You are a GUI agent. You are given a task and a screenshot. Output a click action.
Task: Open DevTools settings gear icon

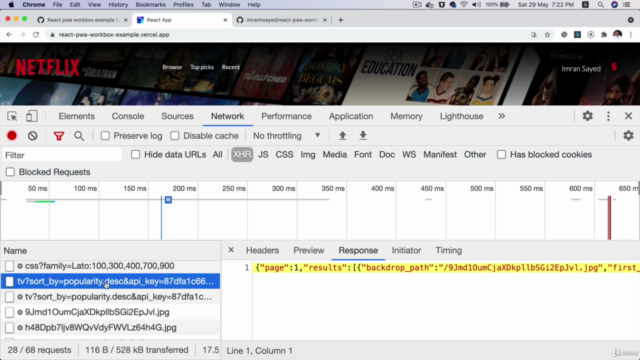click(x=587, y=116)
